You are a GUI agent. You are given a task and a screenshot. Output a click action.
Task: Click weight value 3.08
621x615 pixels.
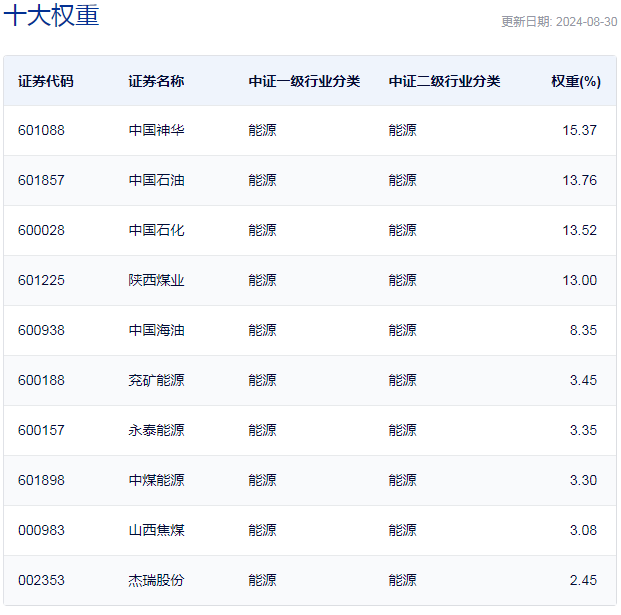pos(583,530)
